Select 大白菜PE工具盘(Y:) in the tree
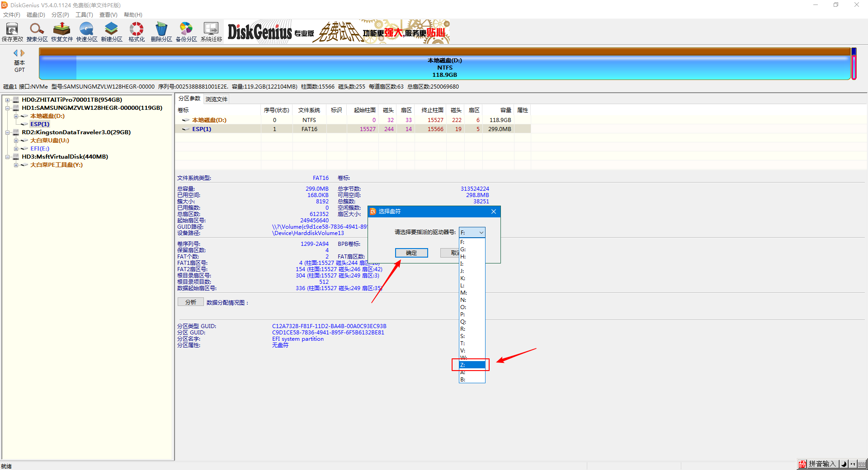The image size is (868, 470). tap(57, 165)
